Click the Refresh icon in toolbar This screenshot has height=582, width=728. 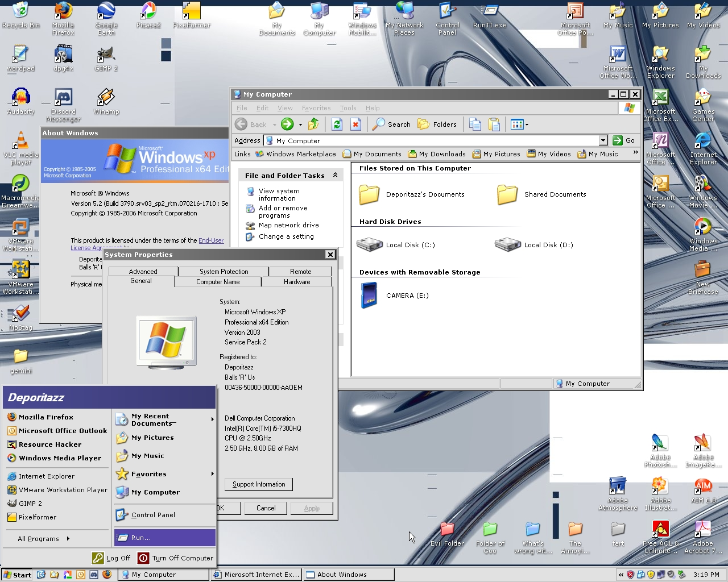pyautogui.click(x=337, y=124)
